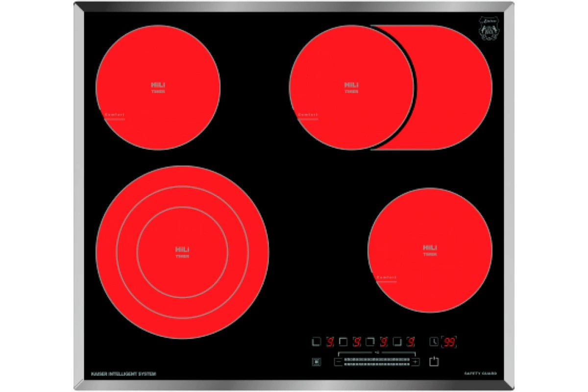Tap the minus key of the power slider
Screen dimensions: 588x392
[x=338, y=362]
